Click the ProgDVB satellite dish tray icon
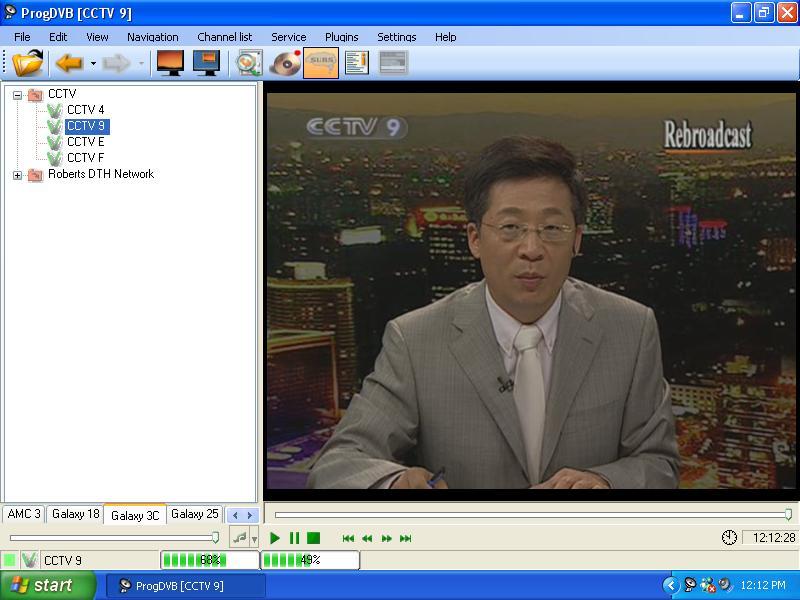The height and width of the screenshot is (600, 800). pyautogui.click(x=690, y=585)
